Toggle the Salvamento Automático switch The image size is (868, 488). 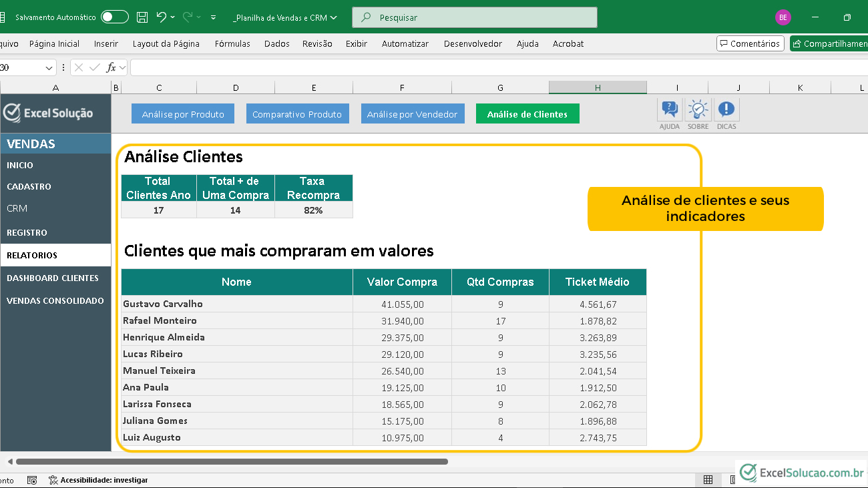click(115, 17)
